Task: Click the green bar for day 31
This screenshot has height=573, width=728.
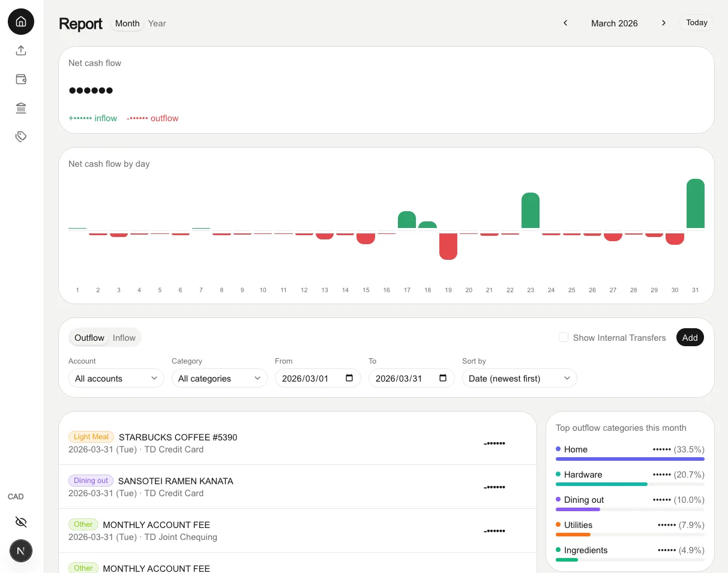Action: (696, 203)
